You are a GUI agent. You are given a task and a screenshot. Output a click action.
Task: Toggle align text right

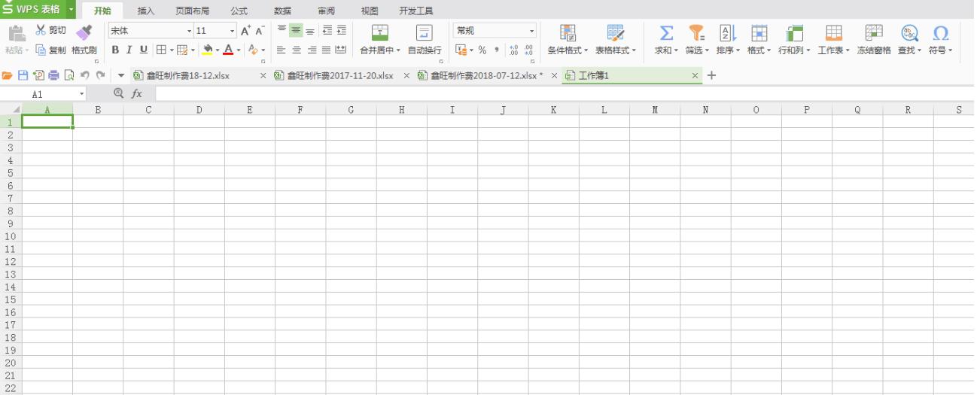pos(312,50)
